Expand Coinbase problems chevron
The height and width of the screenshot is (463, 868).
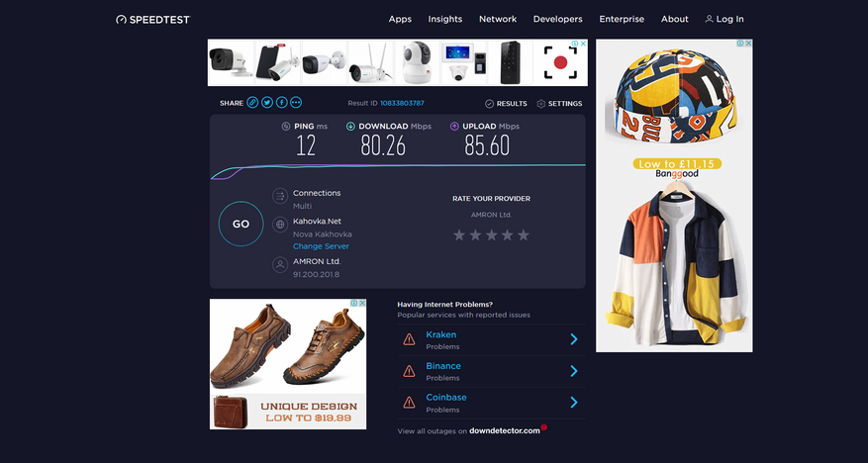coord(574,402)
